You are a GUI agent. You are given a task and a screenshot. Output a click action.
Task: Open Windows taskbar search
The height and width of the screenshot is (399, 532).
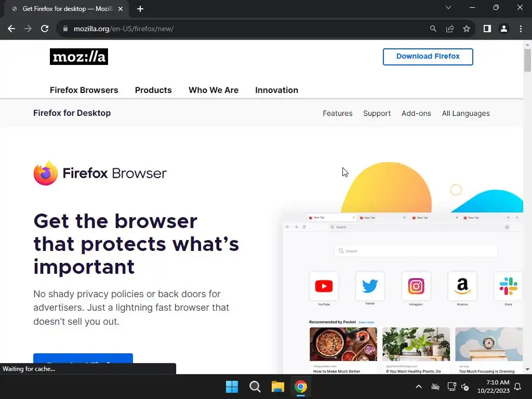255,387
